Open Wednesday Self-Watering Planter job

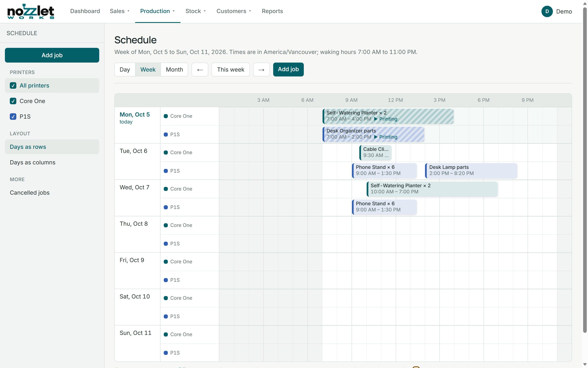pos(432,189)
